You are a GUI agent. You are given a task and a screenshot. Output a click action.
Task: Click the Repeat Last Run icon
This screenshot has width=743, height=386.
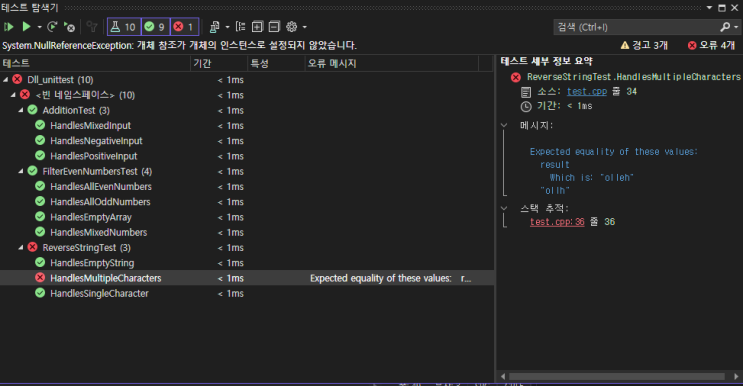click(52, 27)
